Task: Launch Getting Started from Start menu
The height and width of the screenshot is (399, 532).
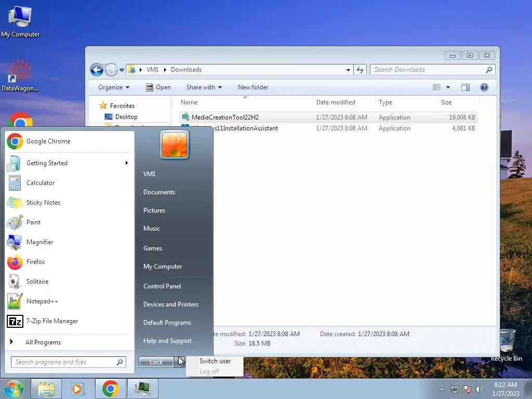Action: (69, 163)
